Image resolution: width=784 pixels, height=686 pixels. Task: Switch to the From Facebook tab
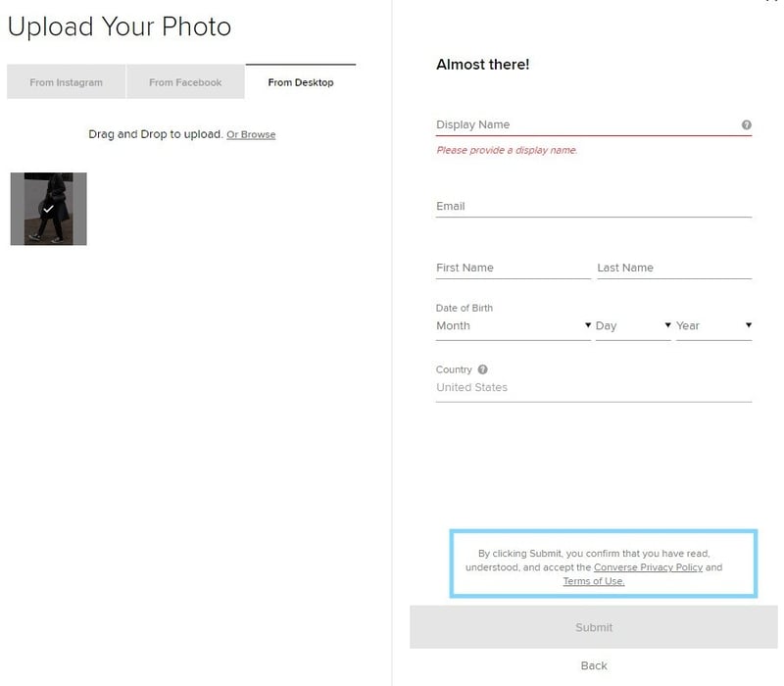(x=183, y=81)
